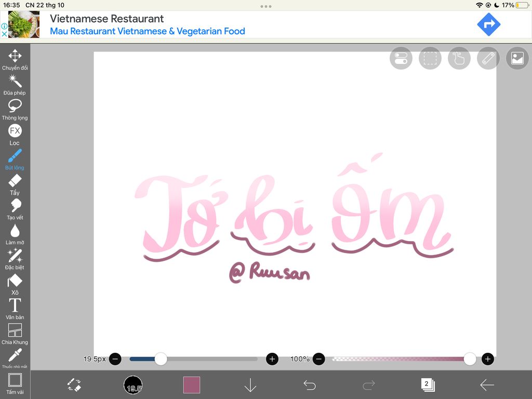Click the ad food thumbnail image
This screenshot has width=532, height=399.
tap(24, 24)
